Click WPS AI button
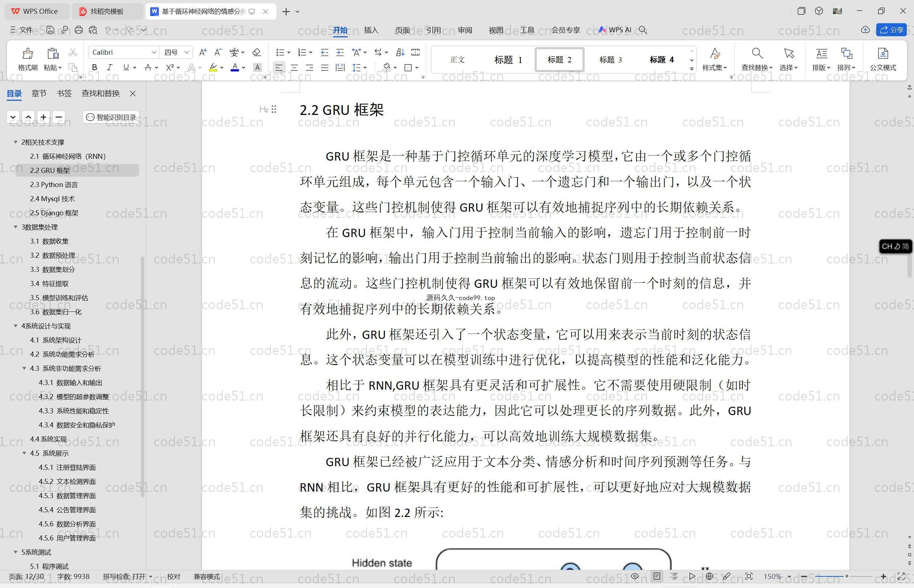The width and height of the screenshot is (914, 588). (614, 30)
